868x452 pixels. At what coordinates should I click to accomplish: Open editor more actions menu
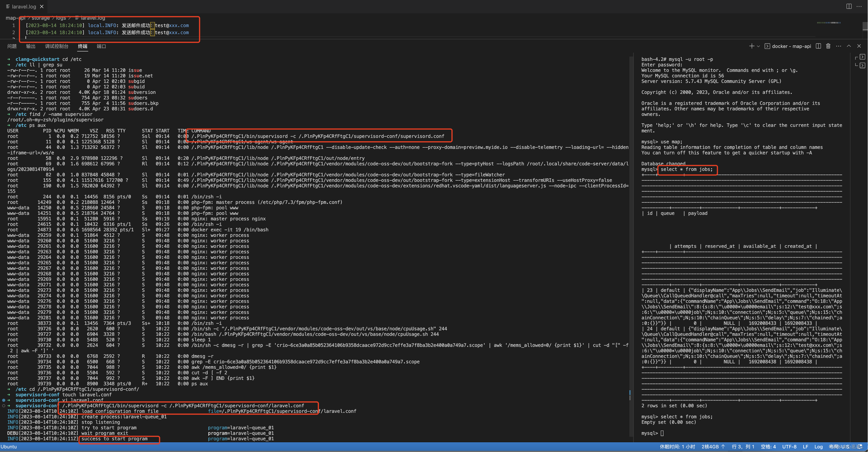[x=859, y=6]
